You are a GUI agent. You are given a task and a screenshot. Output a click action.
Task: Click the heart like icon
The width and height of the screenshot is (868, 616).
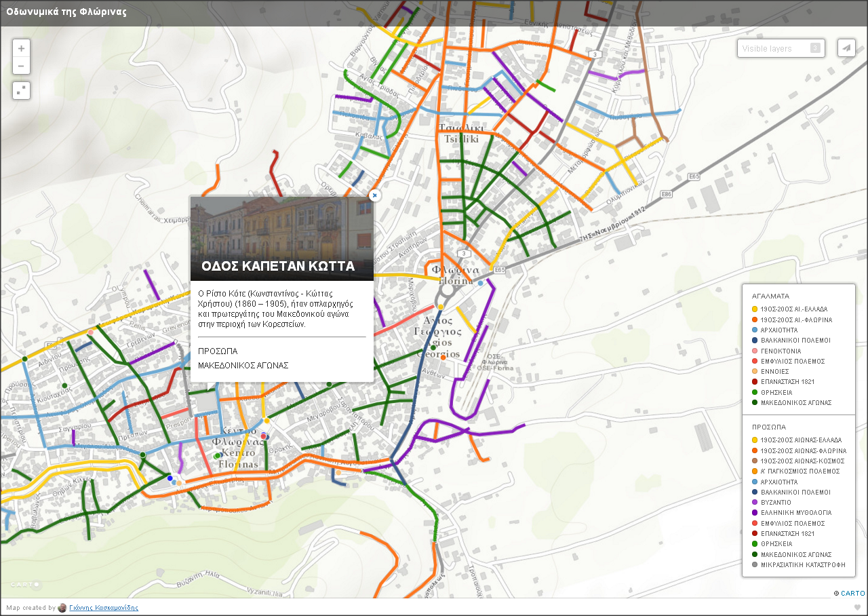[857, 607]
